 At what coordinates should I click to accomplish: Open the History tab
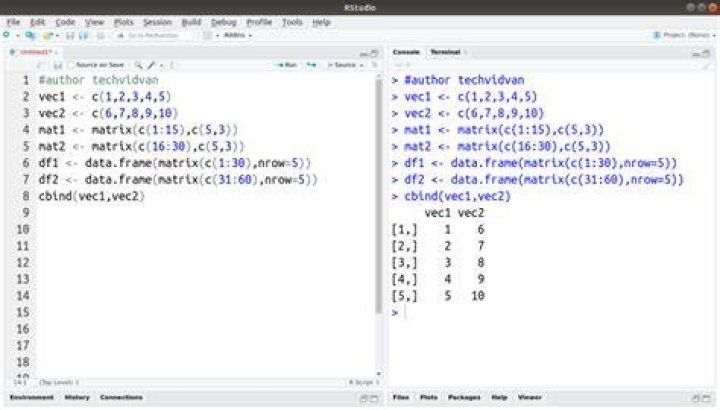pos(77,398)
